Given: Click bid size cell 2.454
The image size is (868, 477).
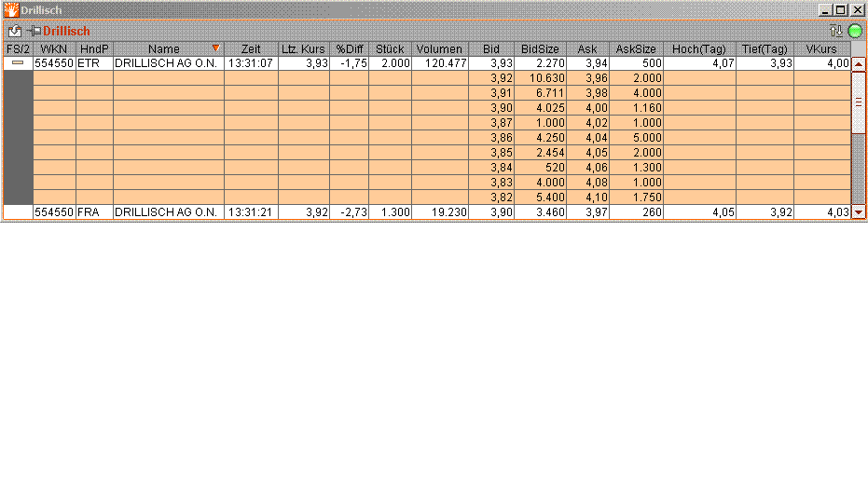Looking at the screenshot, I should click(541, 153).
